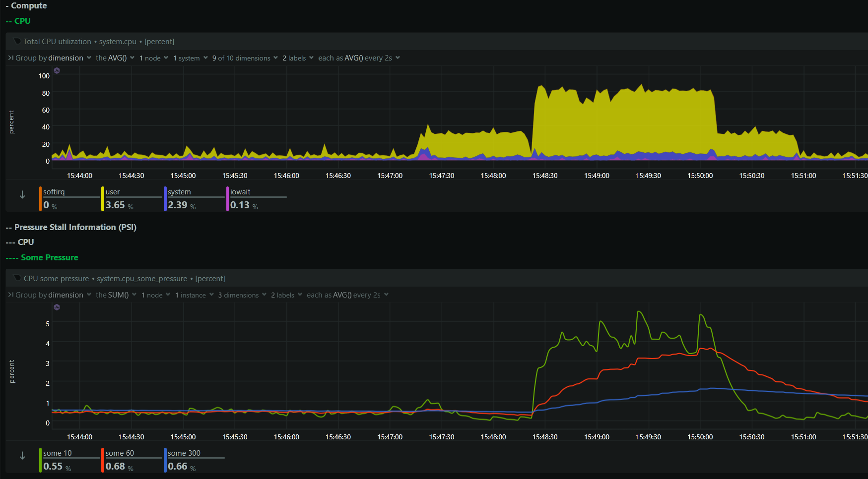The height and width of the screenshot is (479, 868).
Task: Click the sort arrow beside some 10 legend
Action: coord(22,456)
